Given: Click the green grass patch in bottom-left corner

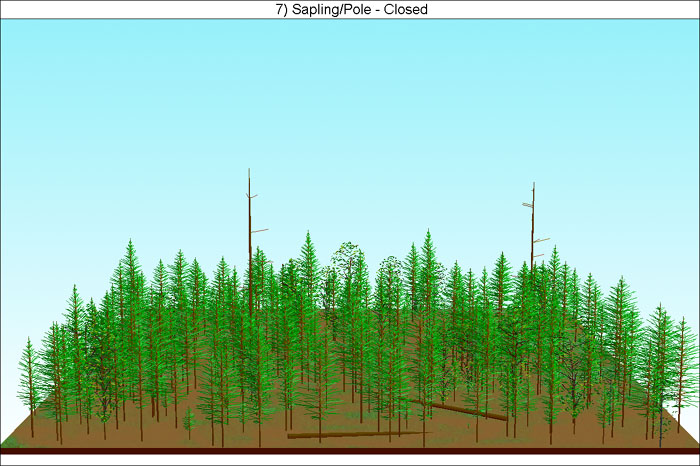Looking at the screenshot, I should [x=12, y=440].
